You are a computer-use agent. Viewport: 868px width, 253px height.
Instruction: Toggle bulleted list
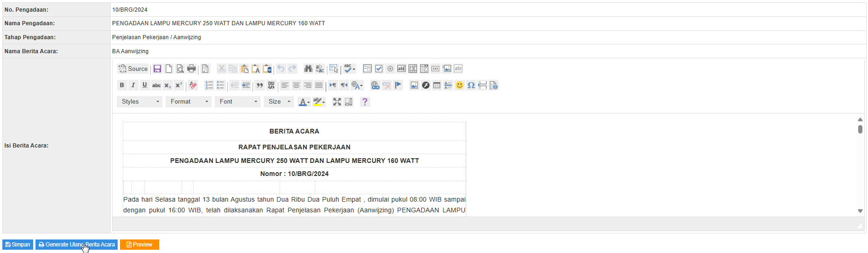point(220,85)
